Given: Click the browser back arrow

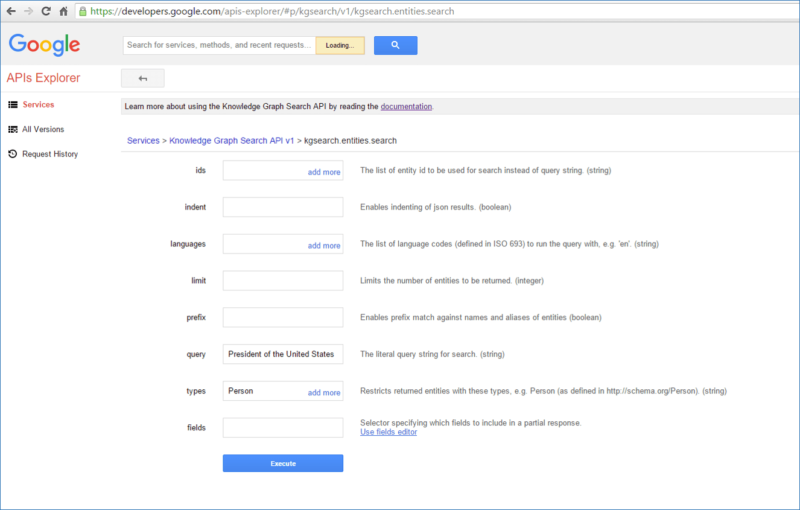Looking at the screenshot, I should (x=11, y=11).
